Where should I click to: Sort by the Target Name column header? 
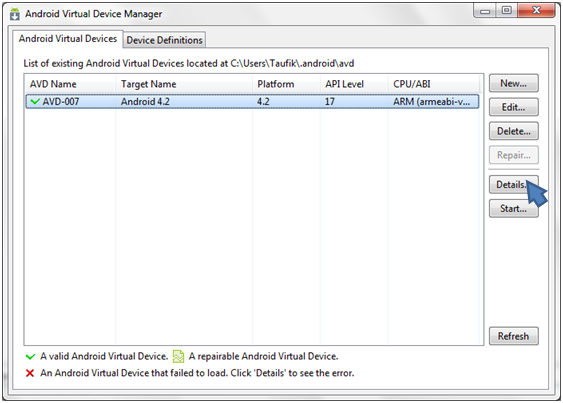coord(184,84)
